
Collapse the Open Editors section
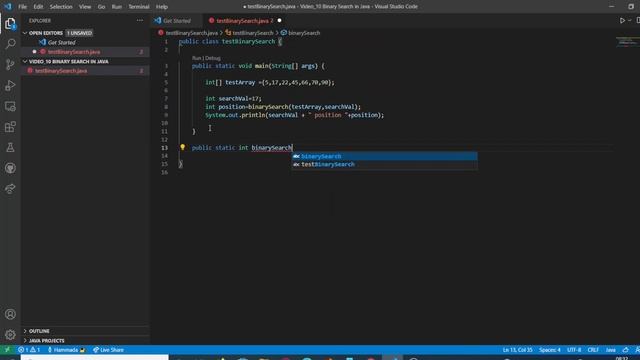(25, 33)
